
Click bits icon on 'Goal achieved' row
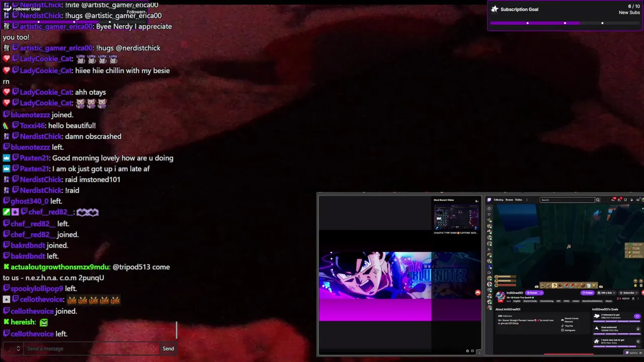click(x=638, y=329)
